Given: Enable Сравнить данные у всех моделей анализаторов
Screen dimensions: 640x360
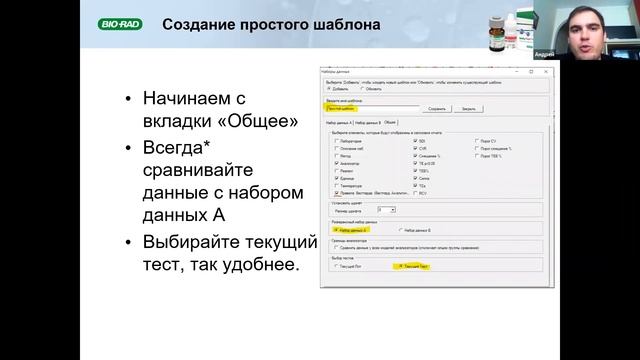Looking at the screenshot, I should point(337,247).
